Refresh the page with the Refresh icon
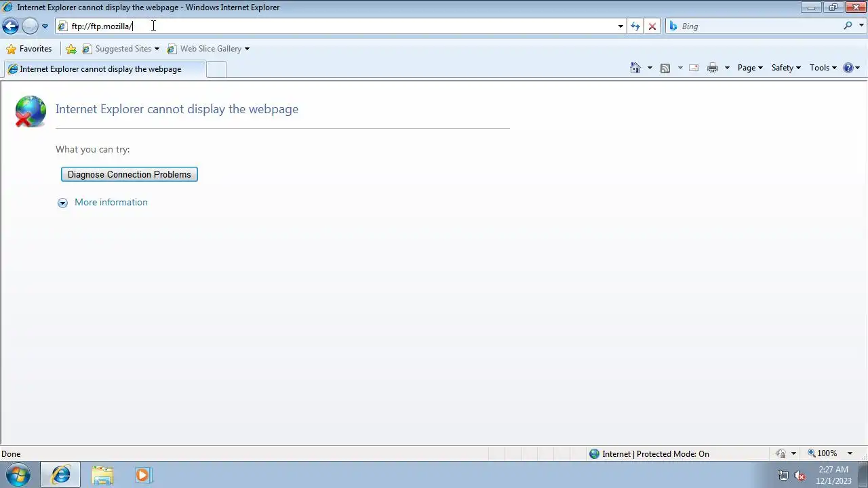Image resolution: width=868 pixels, height=488 pixels. point(635,26)
